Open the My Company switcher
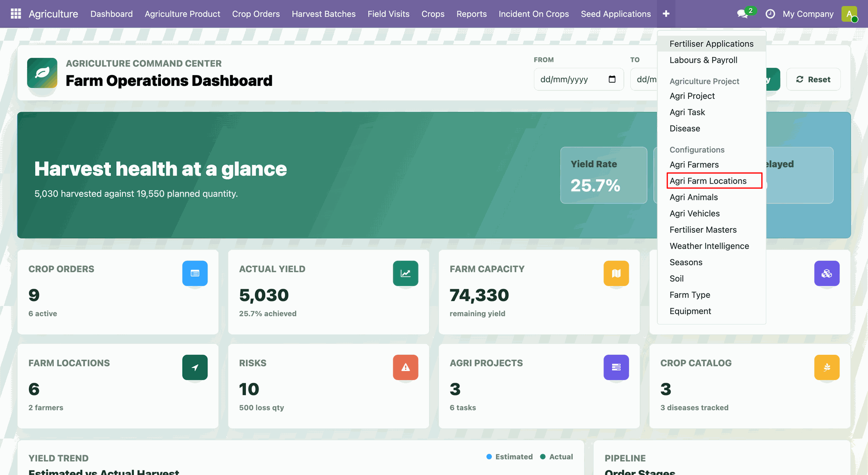868x475 pixels. click(808, 14)
